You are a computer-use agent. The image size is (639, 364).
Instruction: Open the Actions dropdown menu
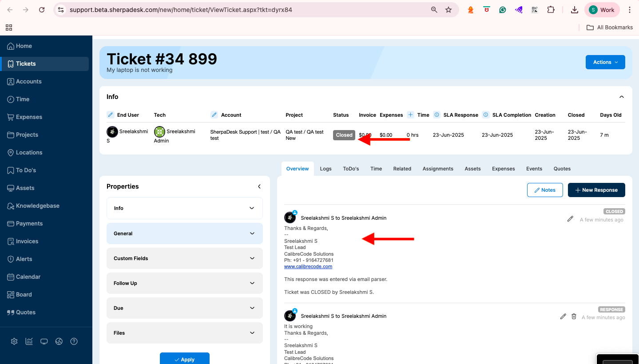click(605, 62)
